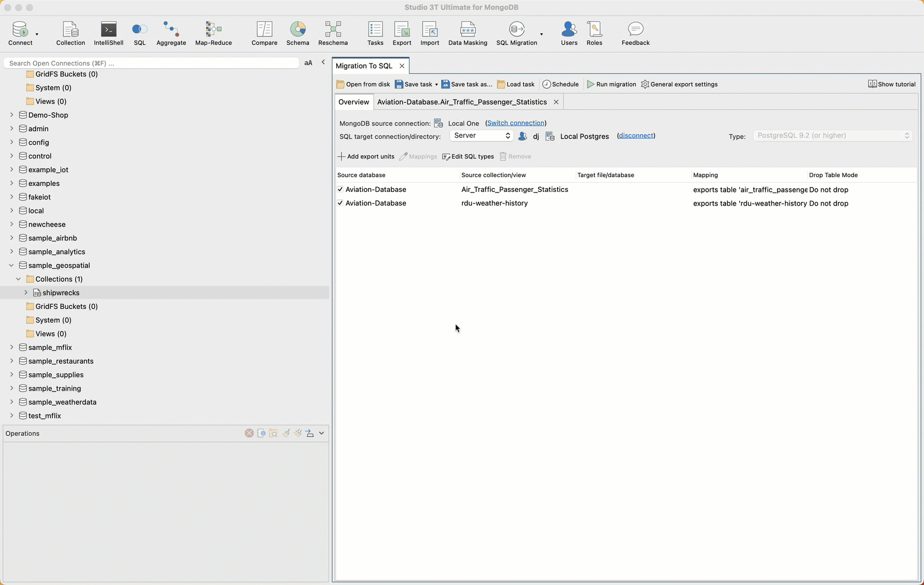Screen dimensions: 924x585
Task: Open the Users manager
Action: 569,33
